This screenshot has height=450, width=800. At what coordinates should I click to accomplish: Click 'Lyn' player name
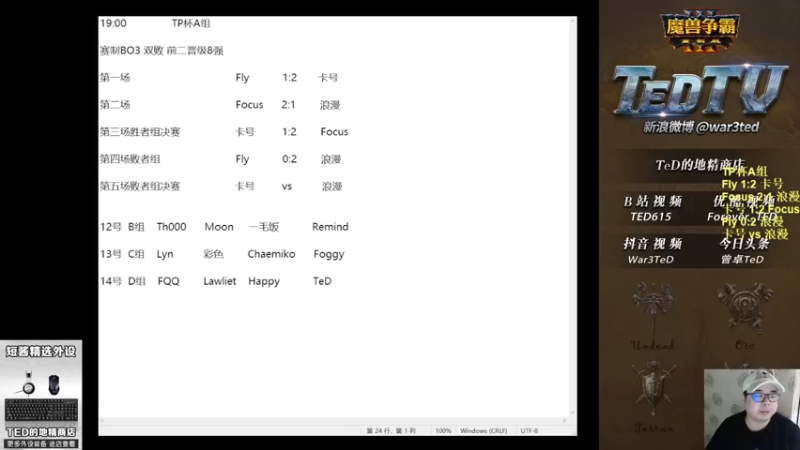[x=165, y=254]
